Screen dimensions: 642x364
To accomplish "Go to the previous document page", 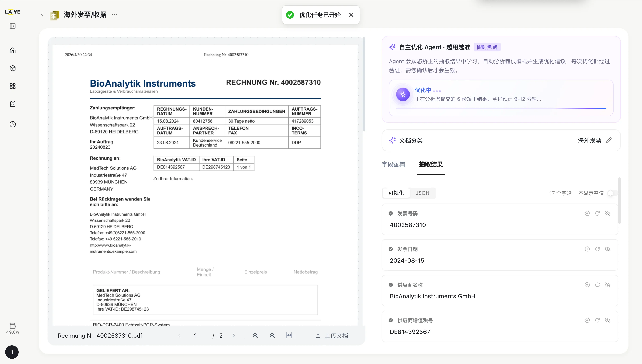I will coord(179,336).
